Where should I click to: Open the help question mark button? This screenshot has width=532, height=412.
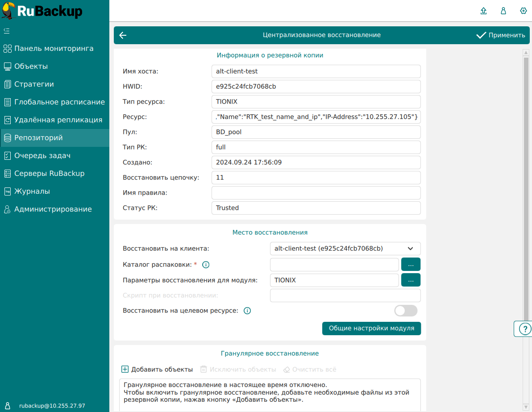(x=524, y=329)
